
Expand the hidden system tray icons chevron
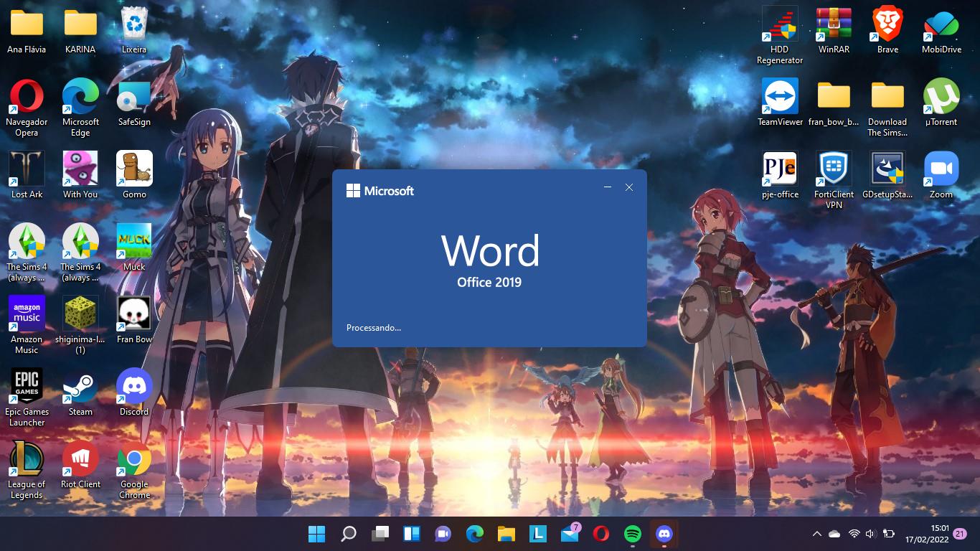(x=816, y=534)
